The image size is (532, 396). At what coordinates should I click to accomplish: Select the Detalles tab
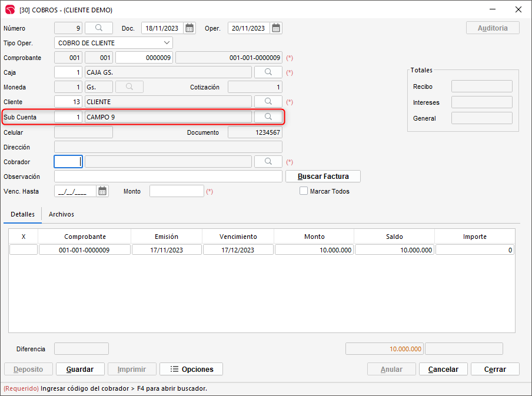[x=22, y=215]
